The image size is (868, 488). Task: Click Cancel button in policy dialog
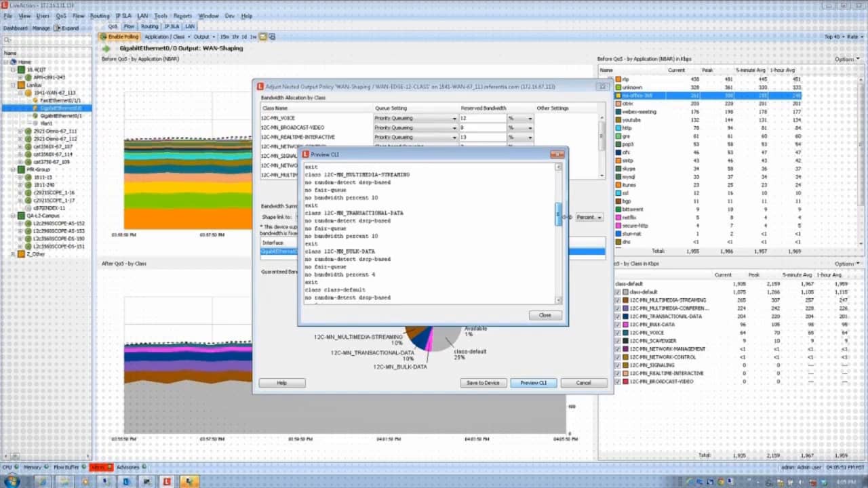[x=584, y=383]
